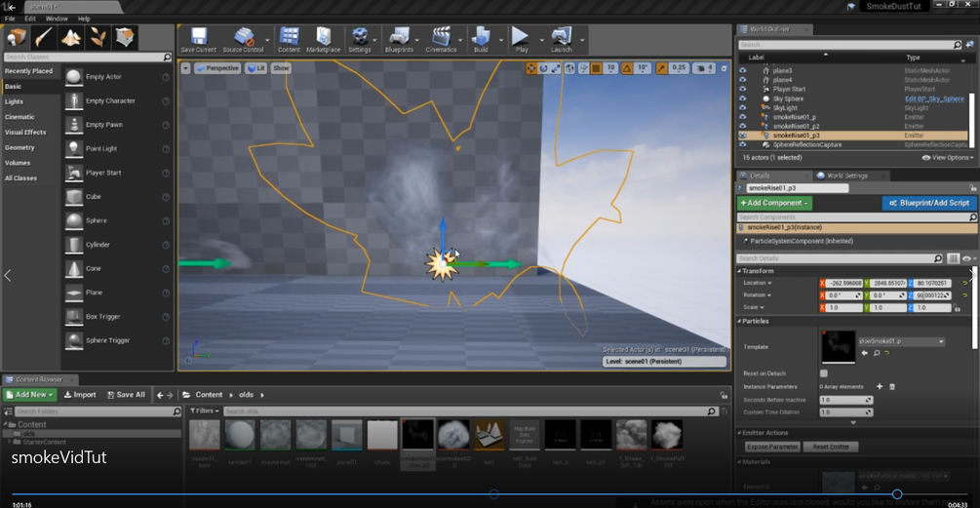Open the Add New dropdown button
The image size is (980, 508).
pyautogui.click(x=30, y=395)
